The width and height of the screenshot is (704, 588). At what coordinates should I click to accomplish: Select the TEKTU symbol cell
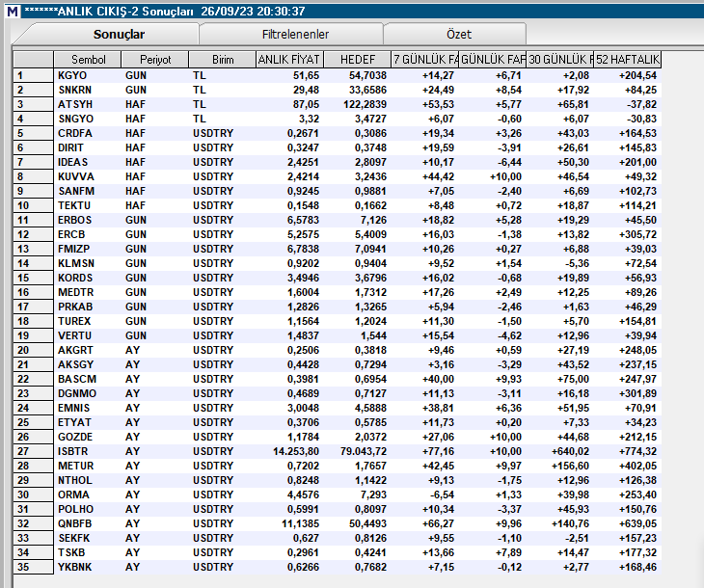[x=88, y=205]
